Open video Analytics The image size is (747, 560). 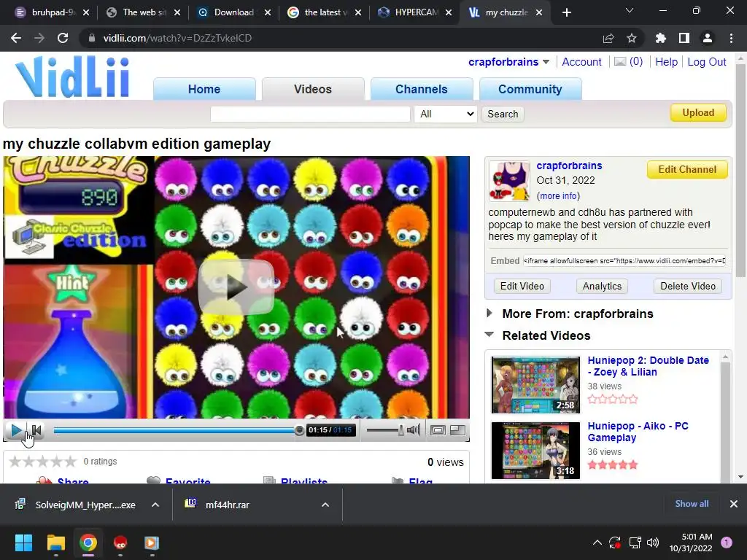602,286
